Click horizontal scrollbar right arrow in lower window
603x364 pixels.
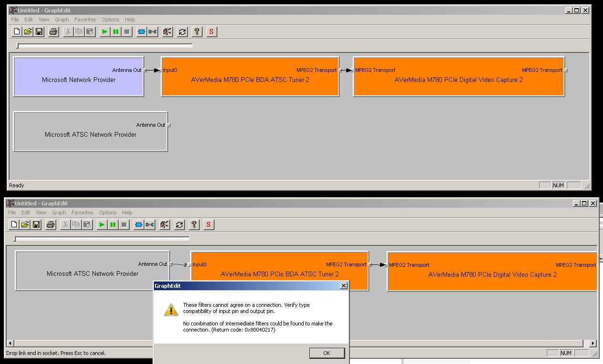click(x=593, y=343)
